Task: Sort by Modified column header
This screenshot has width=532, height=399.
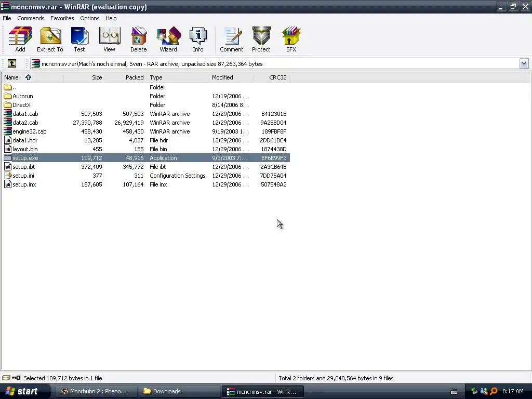Action: 231,77
